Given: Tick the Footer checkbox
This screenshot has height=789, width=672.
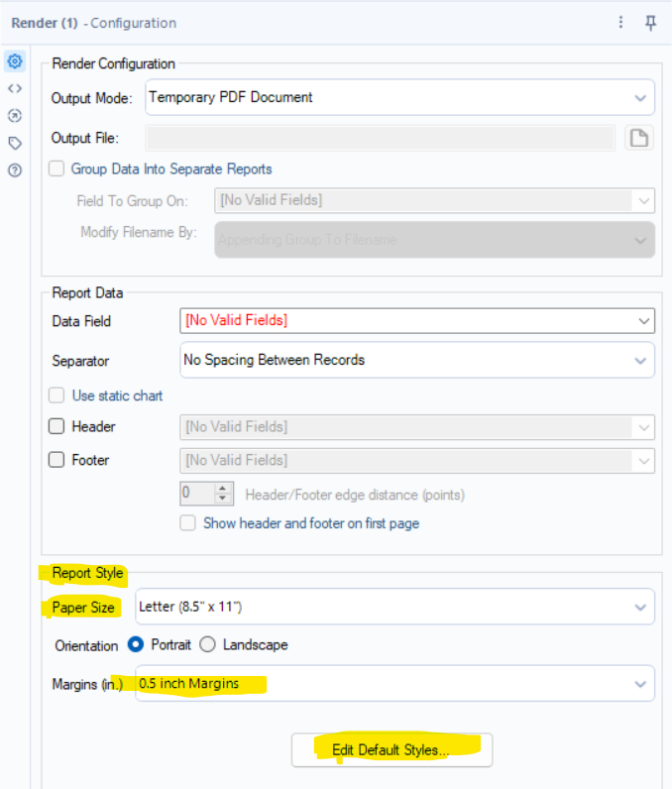Looking at the screenshot, I should 57,460.
